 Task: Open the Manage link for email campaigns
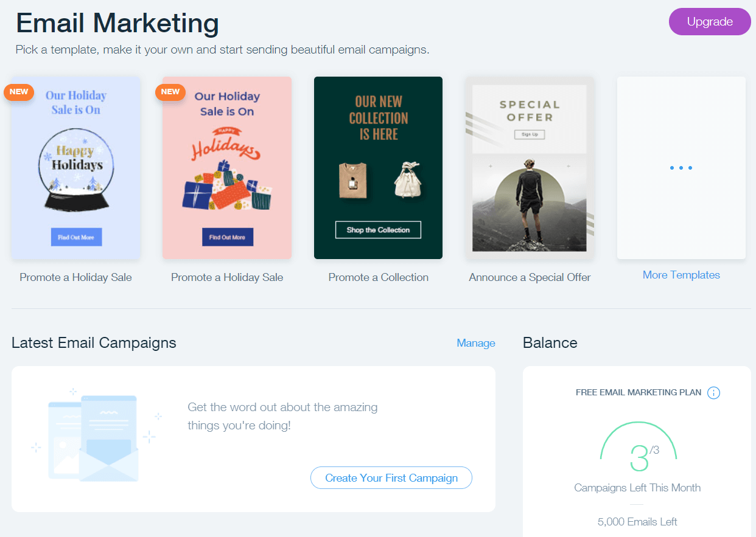476,343
